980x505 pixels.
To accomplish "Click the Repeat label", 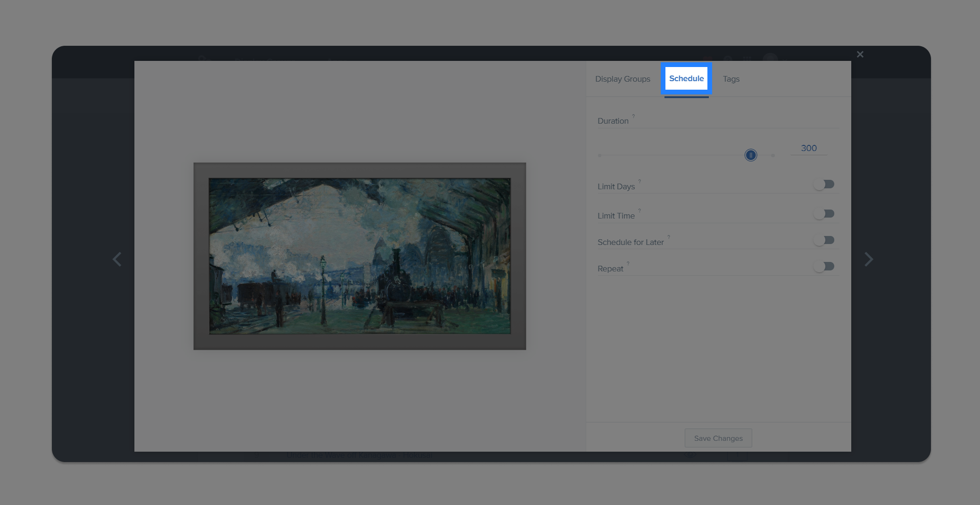I will [610, 269].
